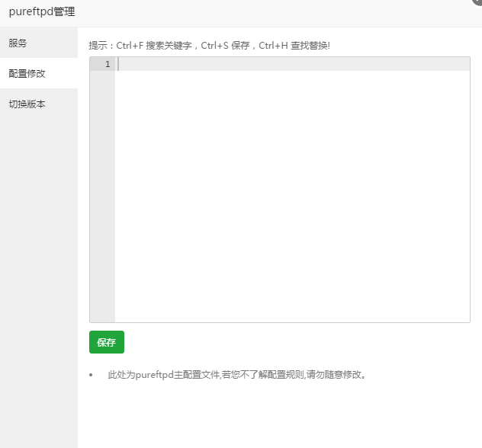
Task: Click the 此处为pureftpd主配置文件 notice text
Action: click(x=236, y=375)
